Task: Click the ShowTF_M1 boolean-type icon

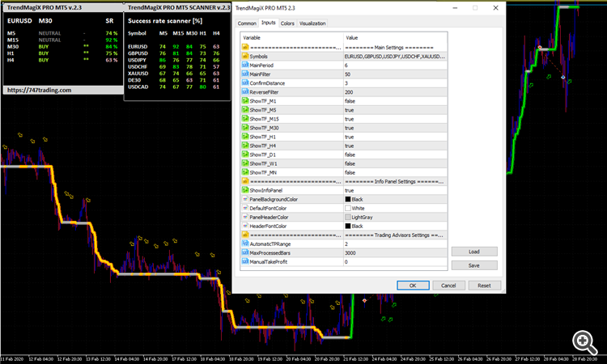Action: [x=245, y=100]
